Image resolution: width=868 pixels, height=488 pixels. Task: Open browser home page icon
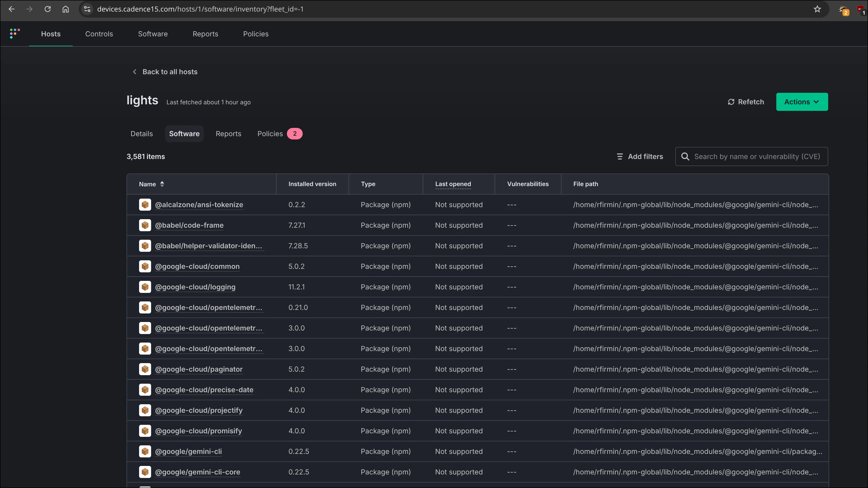[x=66, y=9]
